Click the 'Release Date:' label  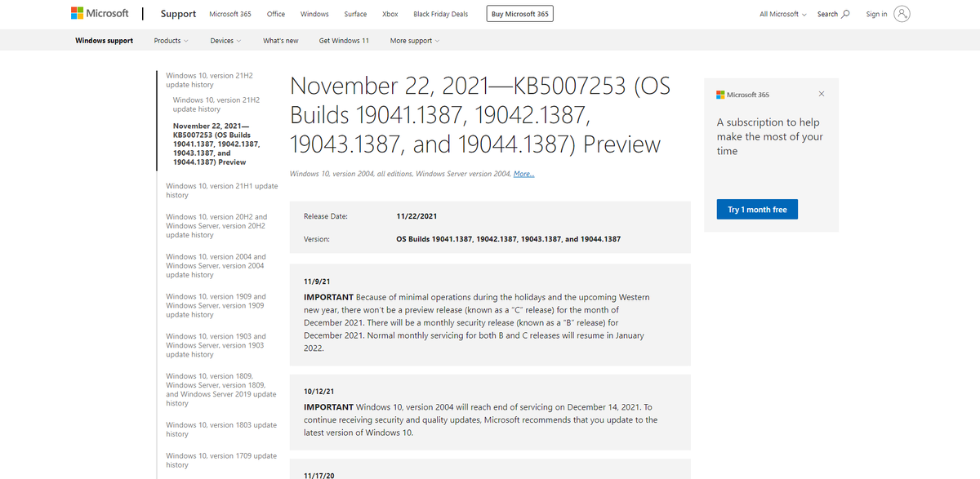[x=326, y=216]
